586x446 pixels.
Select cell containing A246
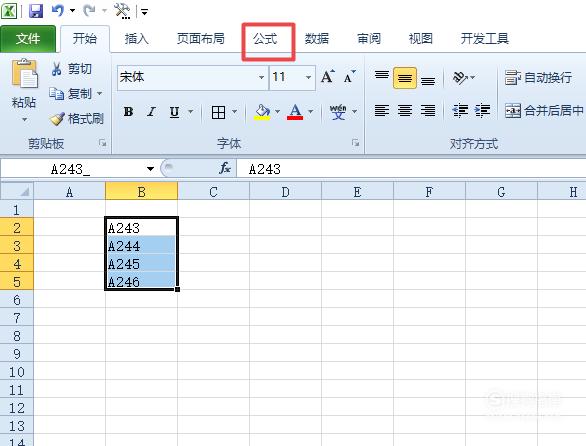(x=141, y=281)
